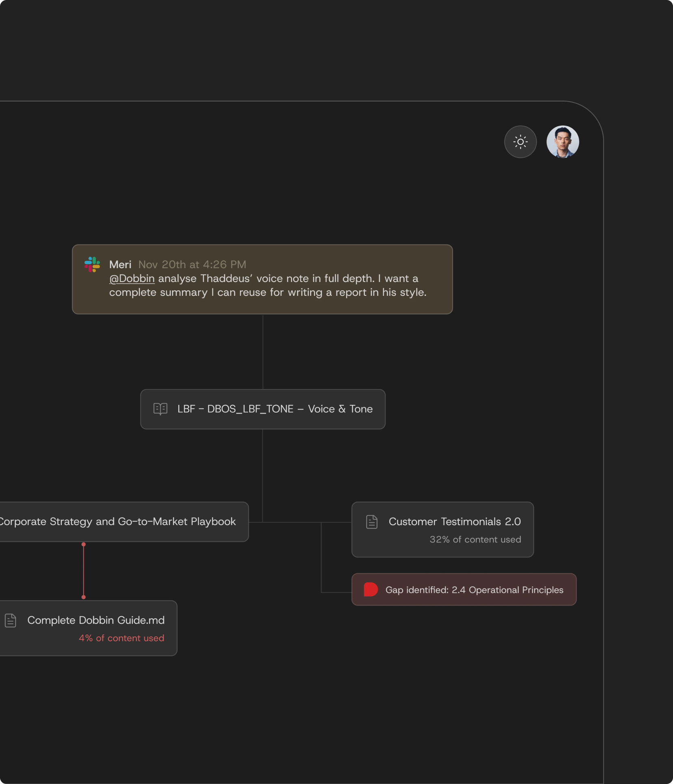
Task: Open the @Dobbin mention link
Action: click(132, 278)
